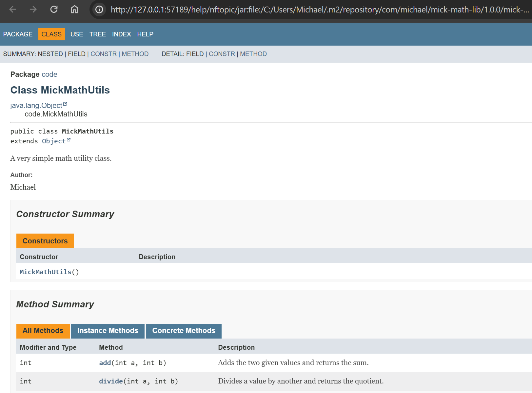Switch to the Concrete Methods tab
This screenshot has width=532, height=393.
point(184,331)
